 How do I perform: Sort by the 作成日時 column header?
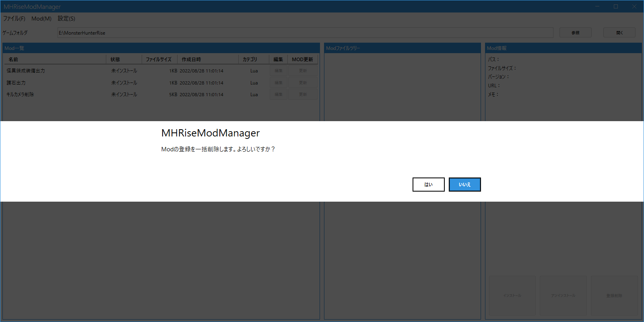(x=208, y=59)
